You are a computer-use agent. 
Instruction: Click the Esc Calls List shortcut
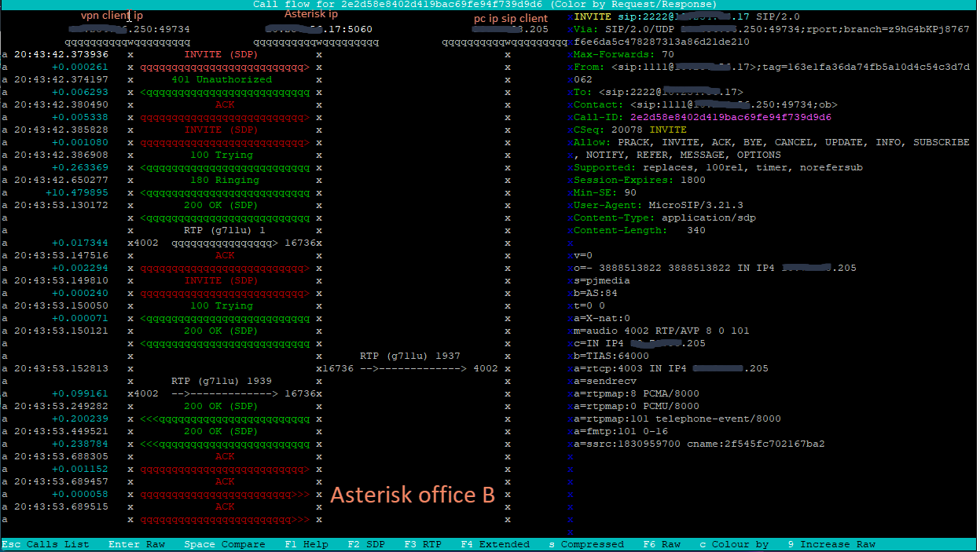point(45,544)
